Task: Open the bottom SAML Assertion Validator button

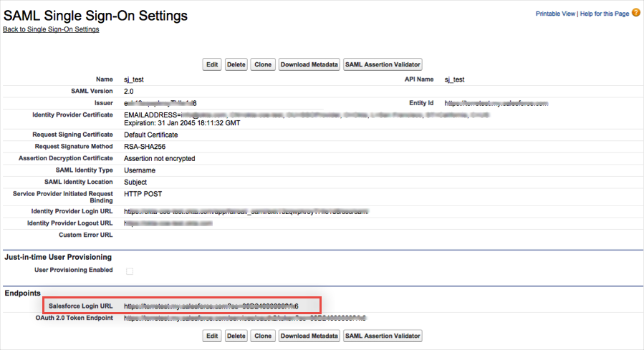Action: click(383, 336)
